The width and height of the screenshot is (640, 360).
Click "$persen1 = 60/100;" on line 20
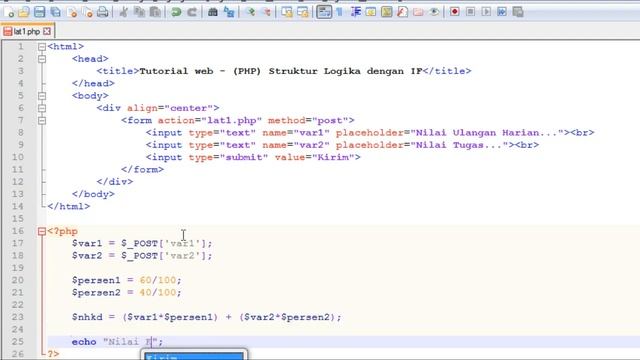click(x=127, y=280)
